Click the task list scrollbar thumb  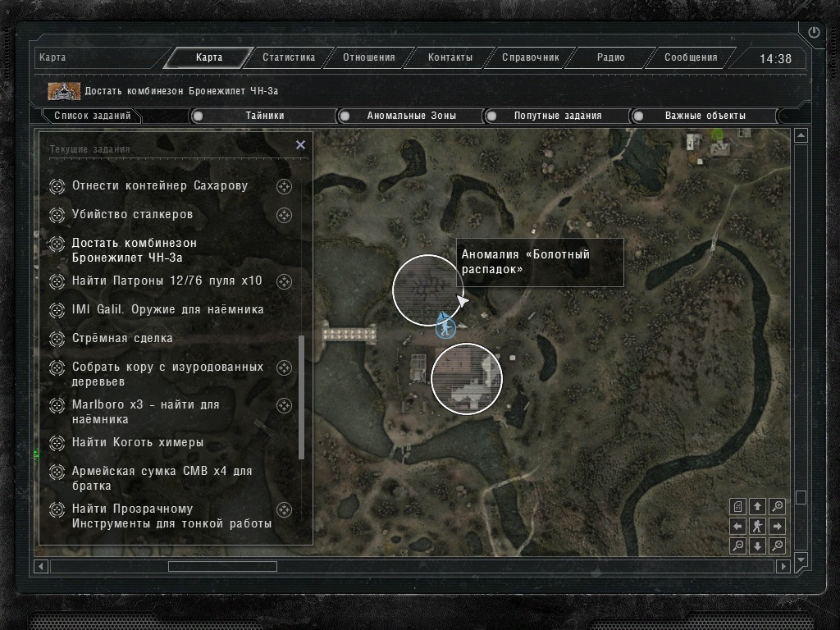coord(301,398)
